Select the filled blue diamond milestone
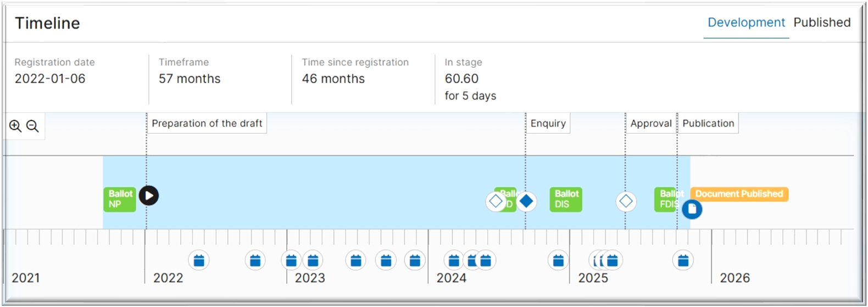This screenshot has width=868, height=307. [x=526, y=201]
